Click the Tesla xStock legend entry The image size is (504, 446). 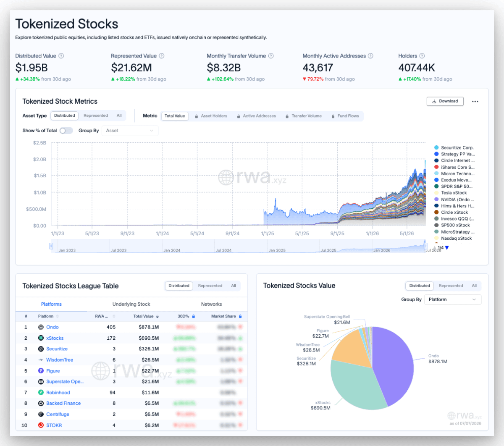pos(450,193)
